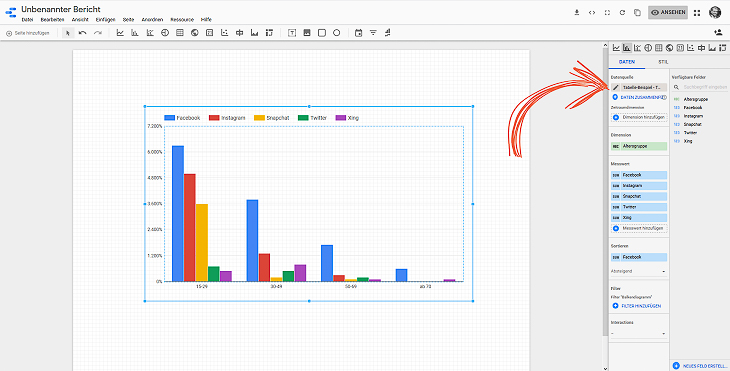Click the share add-person icon

tap(717, 32)
